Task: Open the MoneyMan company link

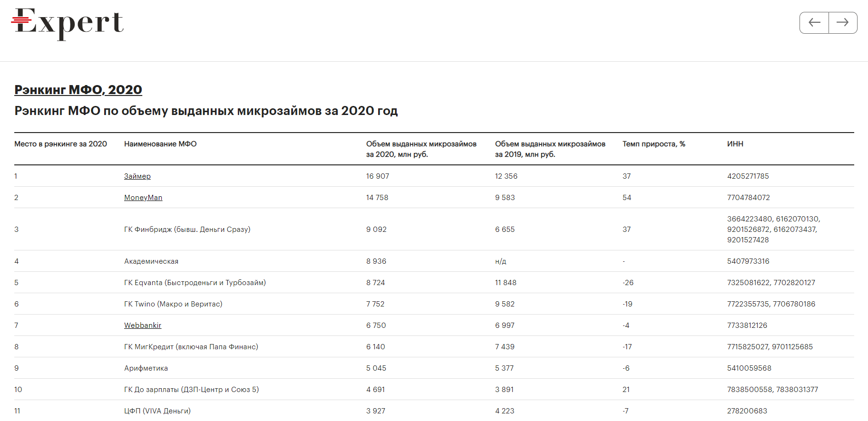Action: 143,198
